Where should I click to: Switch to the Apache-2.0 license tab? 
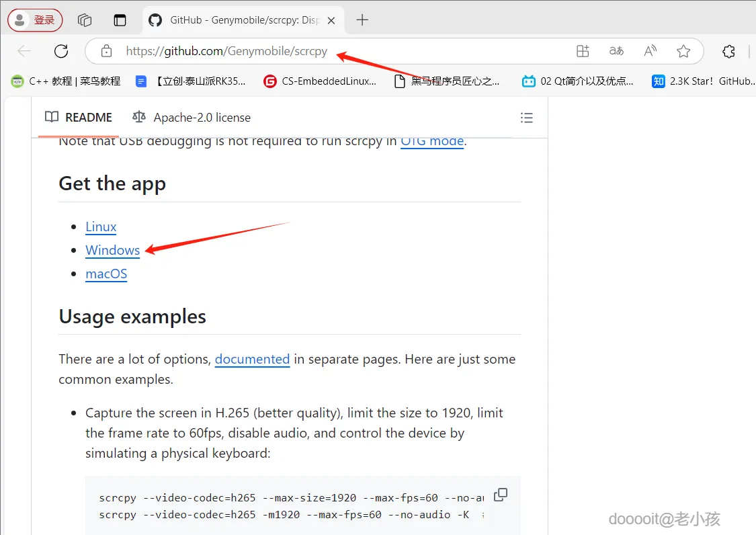(x=192, y=117)
